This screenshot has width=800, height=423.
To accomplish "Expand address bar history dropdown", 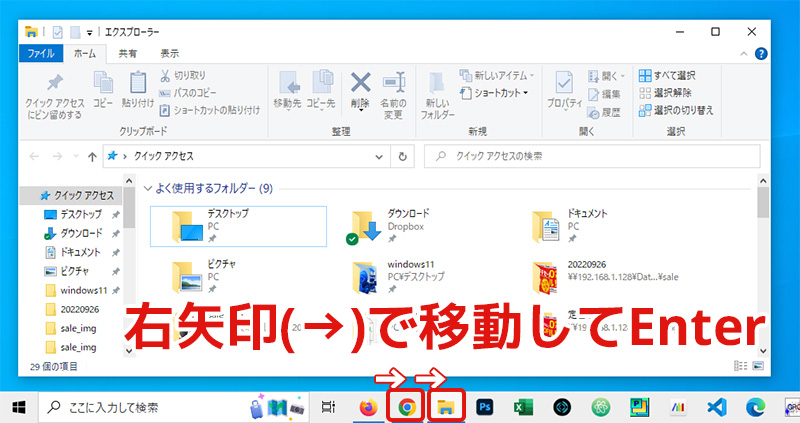I will click(379, 157).
